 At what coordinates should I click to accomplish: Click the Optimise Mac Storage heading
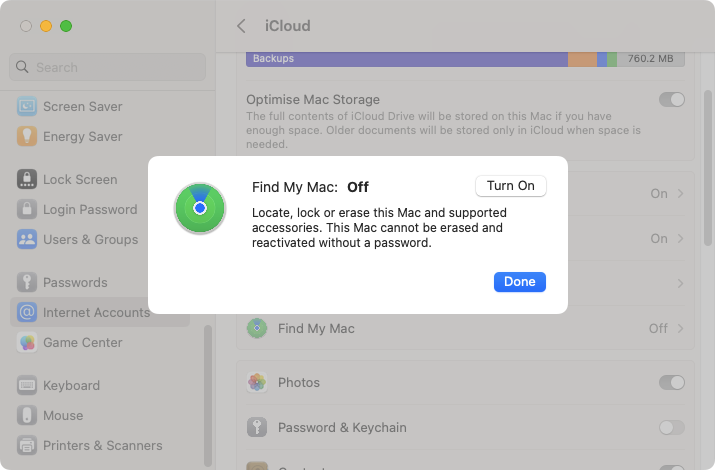click(313, 99)
